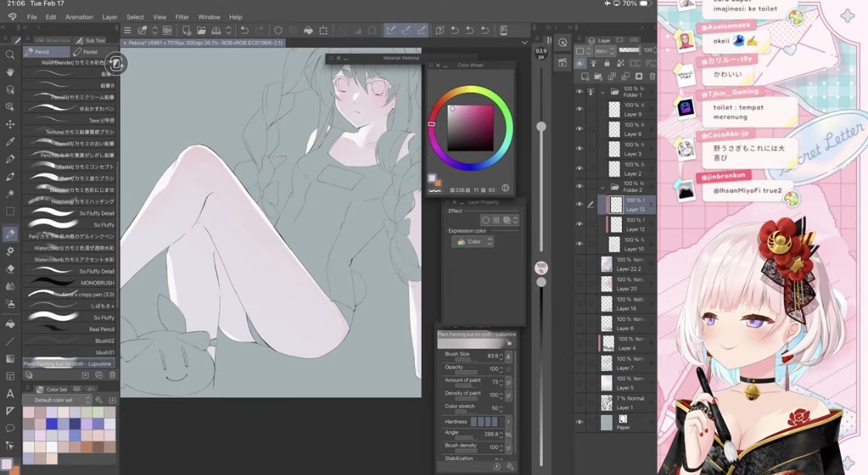The width and height of the screenshot is (868, 475).
Task: Click the saturation square in Color Wheel
Action: (x=471, y=128)
